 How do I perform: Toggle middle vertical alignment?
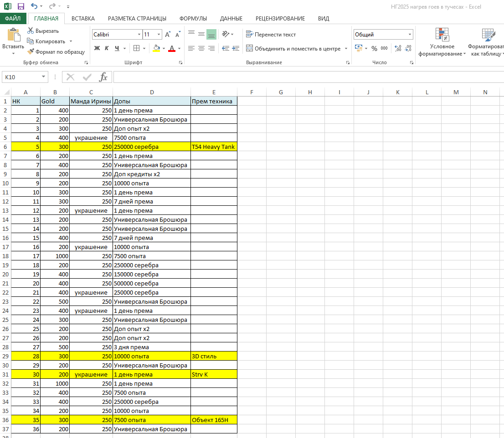(201, 35)
